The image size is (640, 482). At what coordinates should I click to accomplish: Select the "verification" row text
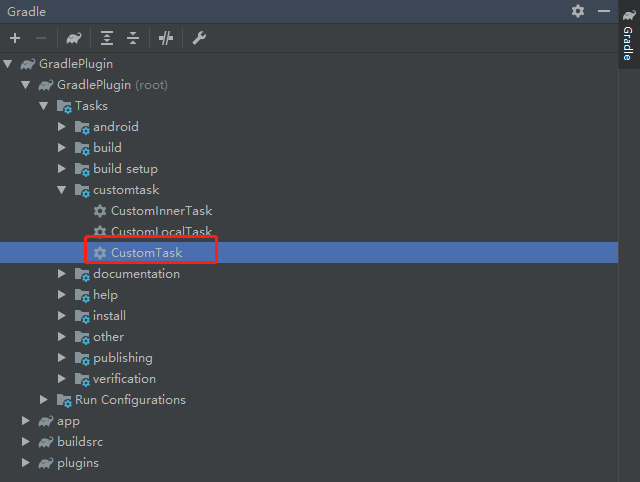pyautogui.click(x=124, y=379)
